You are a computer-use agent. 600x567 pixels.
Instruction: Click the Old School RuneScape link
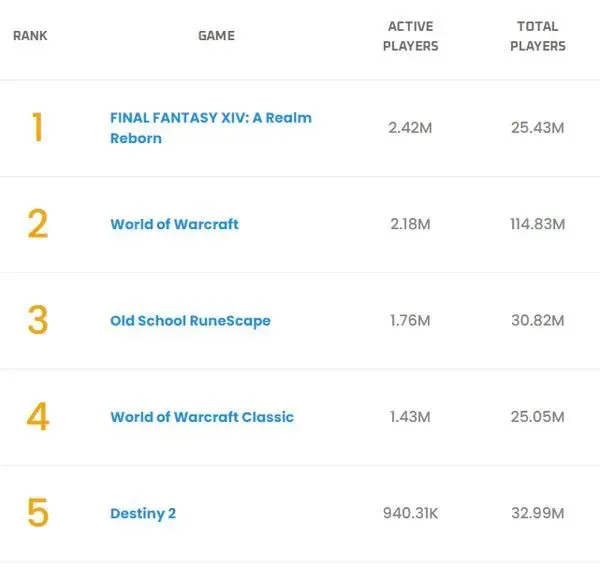190,321
